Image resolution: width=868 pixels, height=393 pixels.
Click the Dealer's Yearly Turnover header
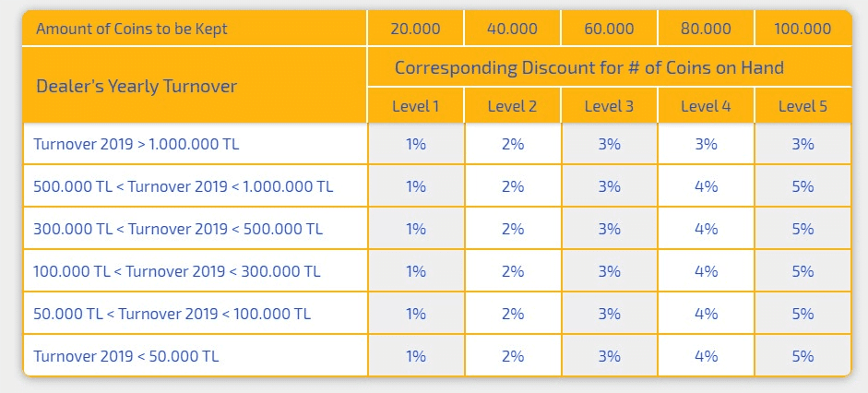pyautogui.click(x=137, y=87)
